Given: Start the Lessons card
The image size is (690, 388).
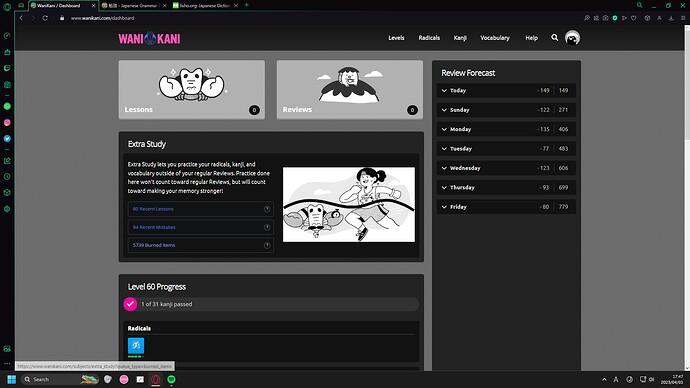Looking at the screenshot, I should point(191,90).
